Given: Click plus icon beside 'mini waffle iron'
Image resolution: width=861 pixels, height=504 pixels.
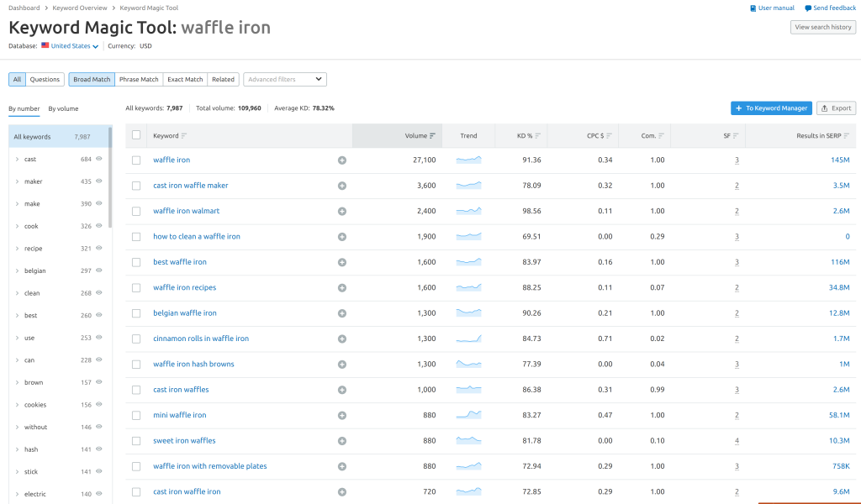Looking at the screenshot, I should pyautogui.click(x=342, y=415).
